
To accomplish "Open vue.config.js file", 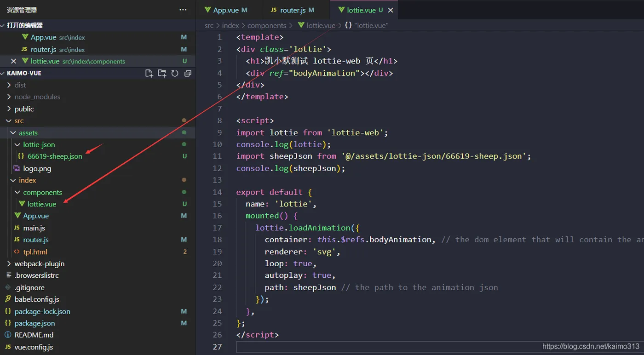I will [x=34, y=347].
